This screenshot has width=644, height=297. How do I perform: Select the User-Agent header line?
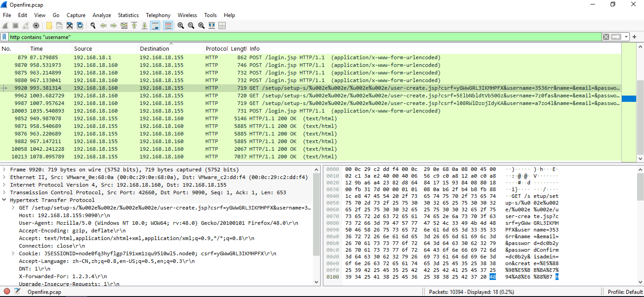[x=158, y=223]
